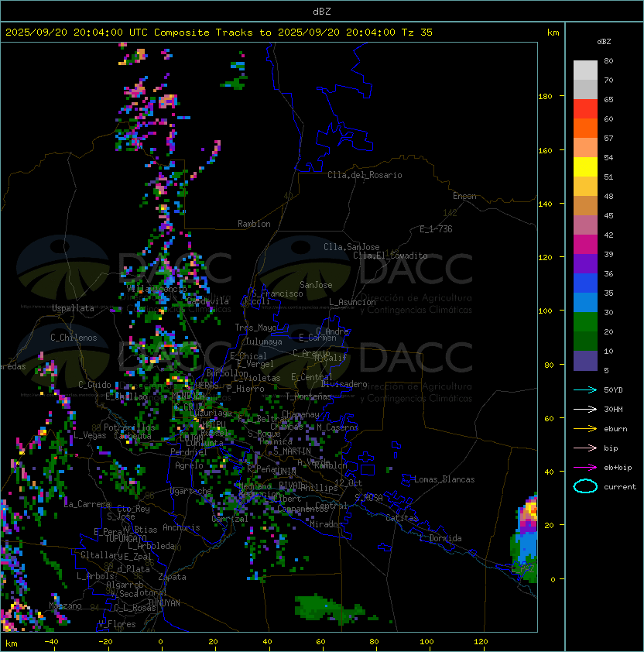
Task: Click the Ugarteche map label
Action: tap(191, 491)
